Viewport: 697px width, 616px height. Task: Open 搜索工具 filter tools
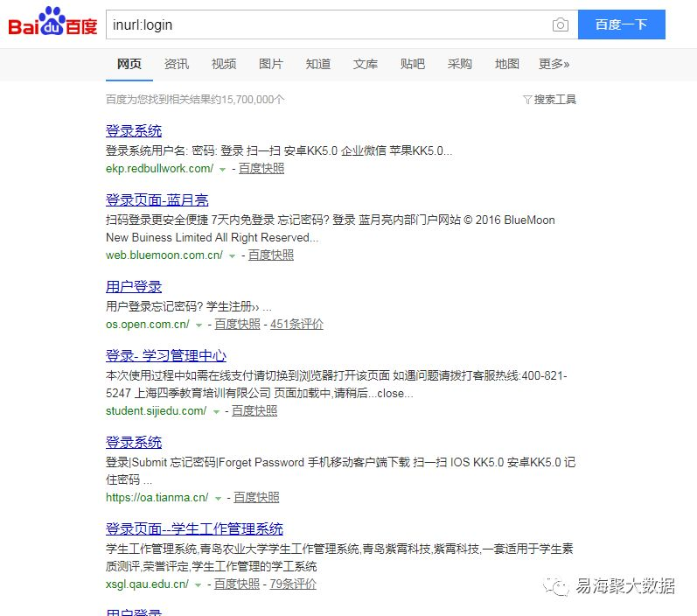(x=550, y=99)
